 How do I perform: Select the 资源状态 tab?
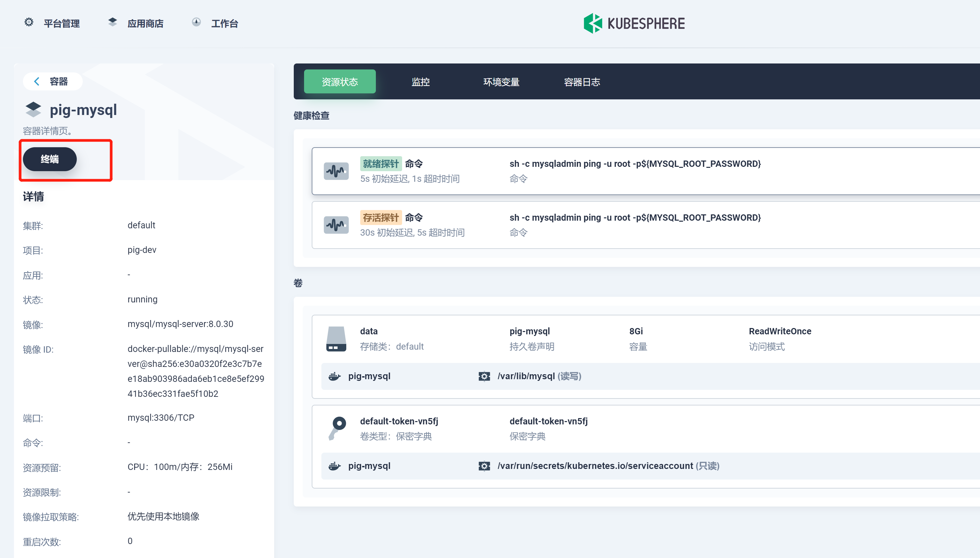pos(339,82)
